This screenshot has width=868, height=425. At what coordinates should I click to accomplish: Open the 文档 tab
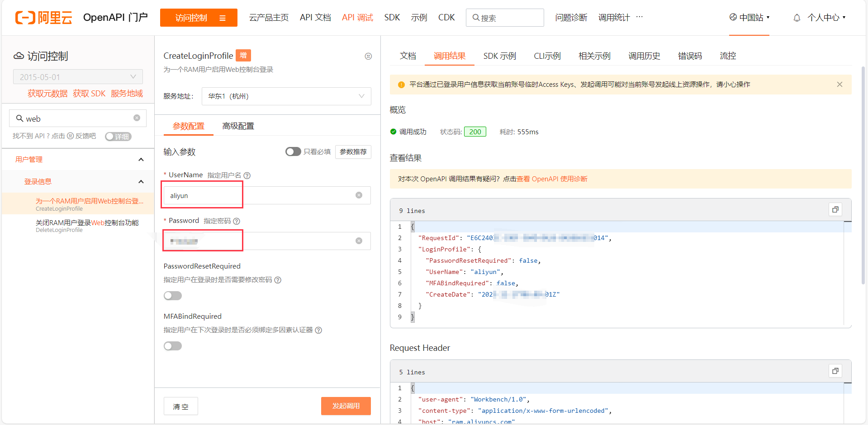pyautogui.click(x=408, y=56)
